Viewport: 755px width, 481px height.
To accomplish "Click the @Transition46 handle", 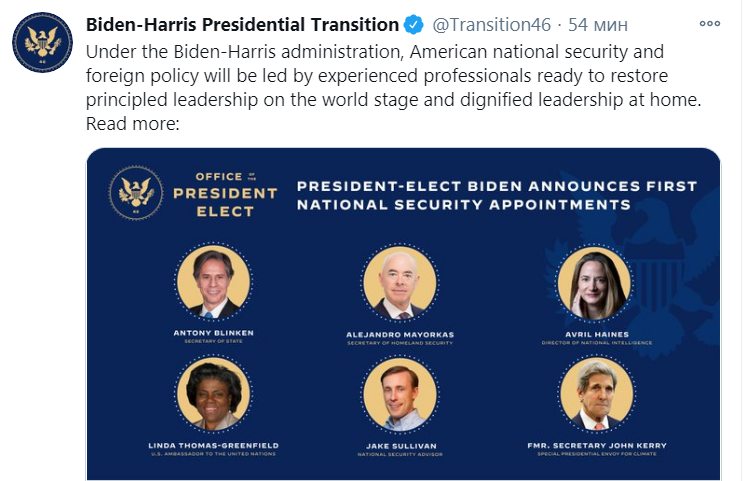I will 489,24.
